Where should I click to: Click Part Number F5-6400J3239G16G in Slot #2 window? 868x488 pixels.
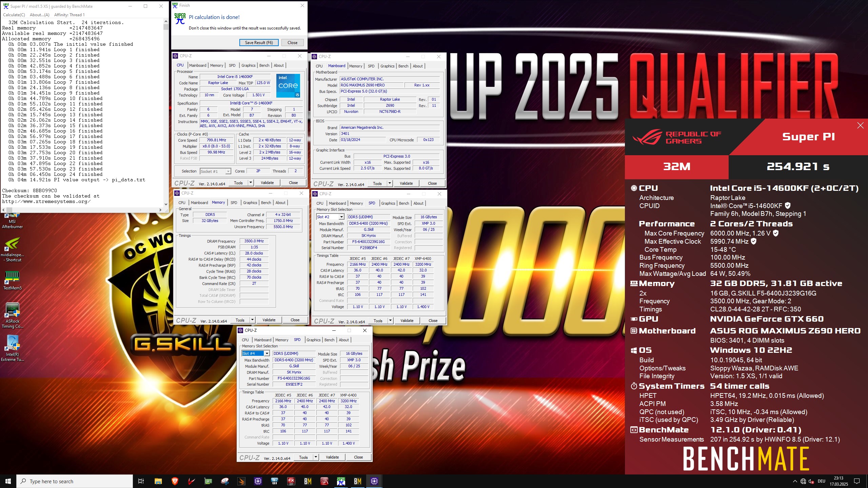point(369,242)
